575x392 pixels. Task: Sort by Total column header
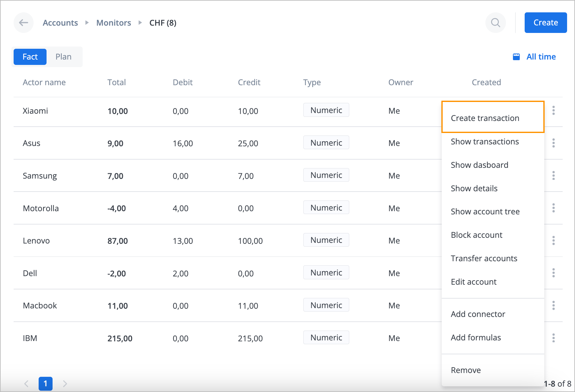(x=117, y=82)
